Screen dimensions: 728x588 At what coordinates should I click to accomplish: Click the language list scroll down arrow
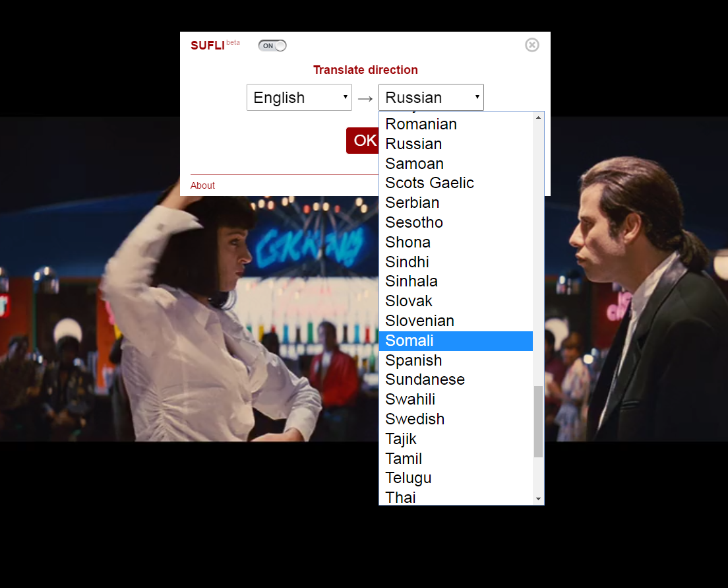(538, 499)
